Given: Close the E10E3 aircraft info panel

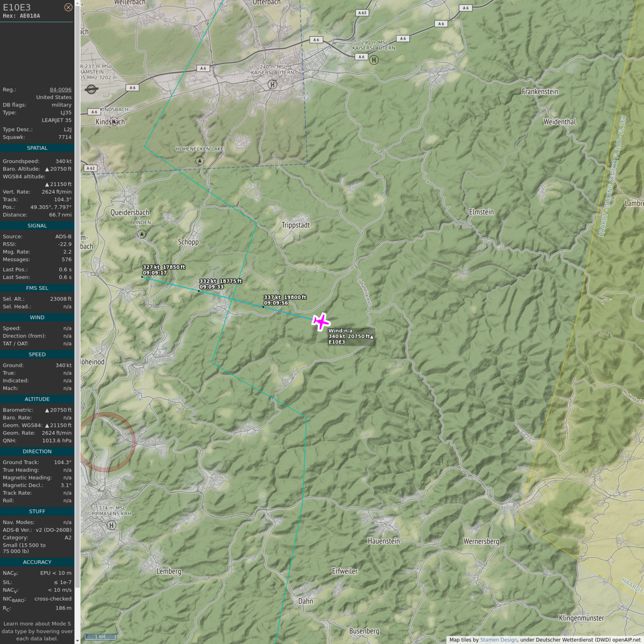Looking at the screenshot, I should (x=68, y=7).
